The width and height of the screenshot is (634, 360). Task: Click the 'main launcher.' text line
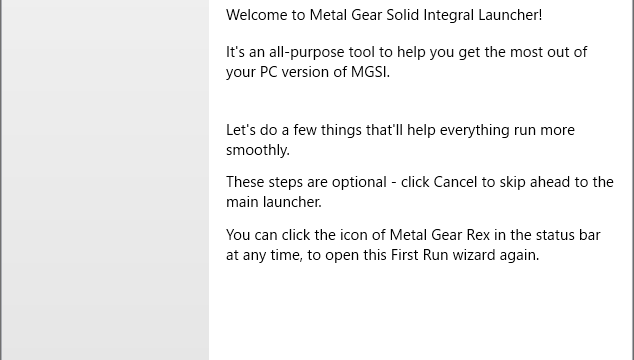[x=274, y=202]
